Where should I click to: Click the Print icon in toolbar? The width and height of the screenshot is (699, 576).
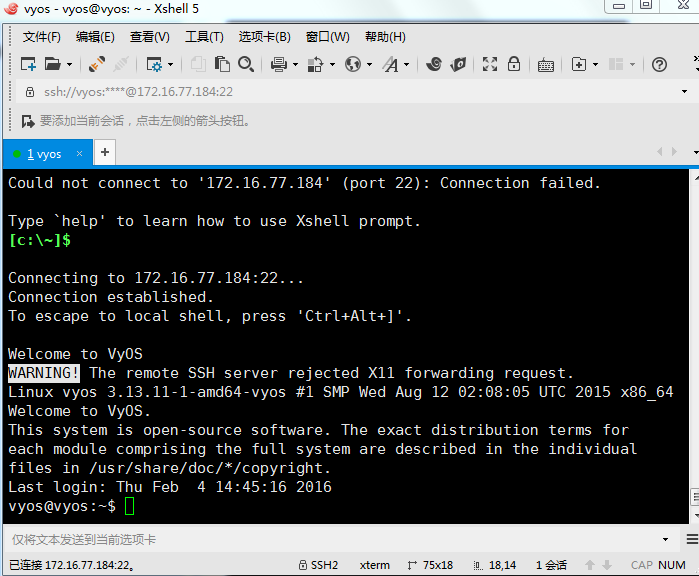[x=278, y=64]
